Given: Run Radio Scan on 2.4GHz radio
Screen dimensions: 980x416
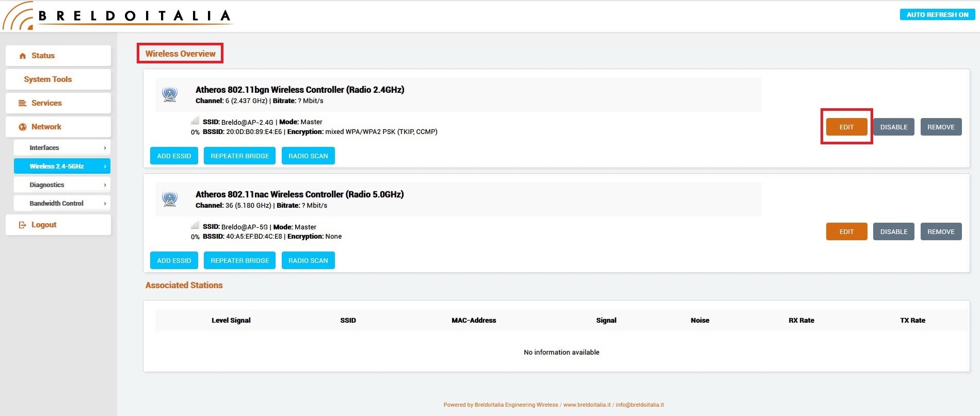Looking at the screenshot, I should click(308, 156).
